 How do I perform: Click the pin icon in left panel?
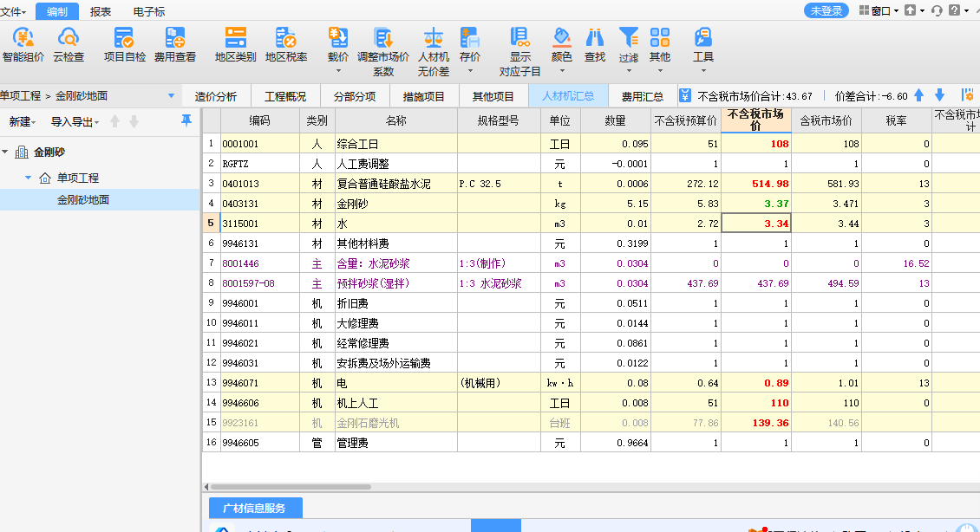point(186,120)
